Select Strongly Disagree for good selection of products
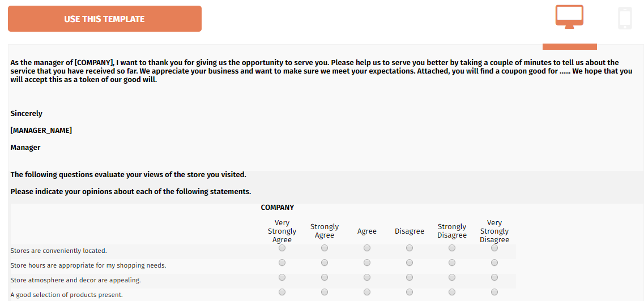 [x=452, y=293]
